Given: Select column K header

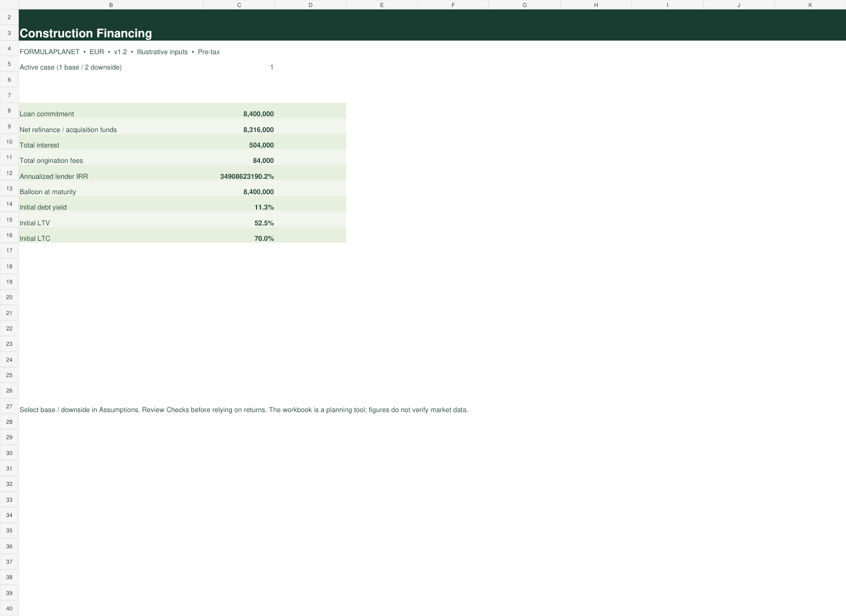Looking at the screenshot, I should click(x=810, y=5).
